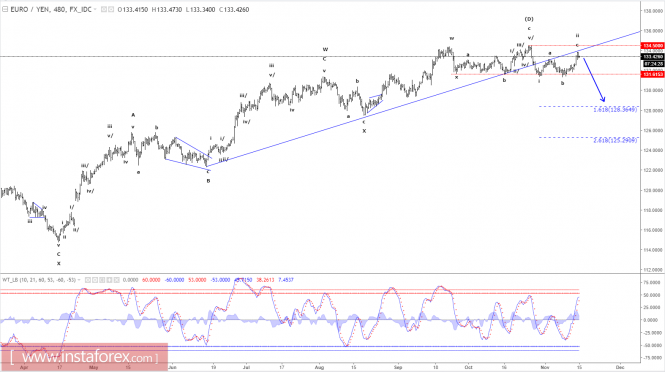The height and width of the screenshot is (372, 665).
Task: Click the uppercase B wave label
Action: (x=208, y=181)
